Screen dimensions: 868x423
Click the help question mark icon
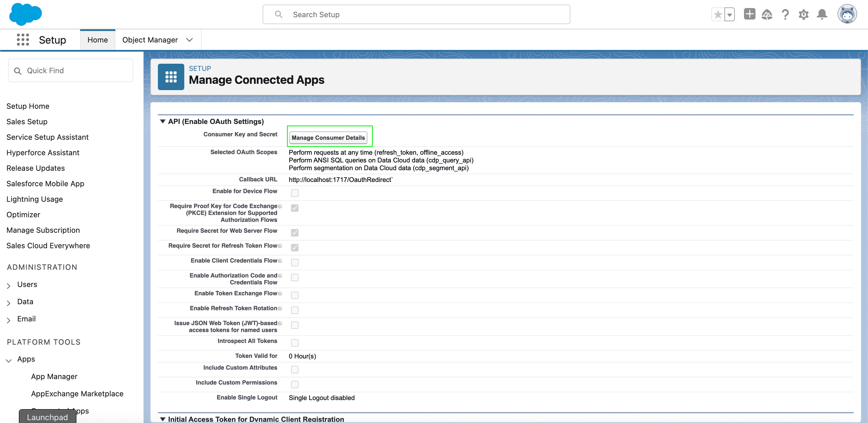pyautogui.click(x=785, y=14)
